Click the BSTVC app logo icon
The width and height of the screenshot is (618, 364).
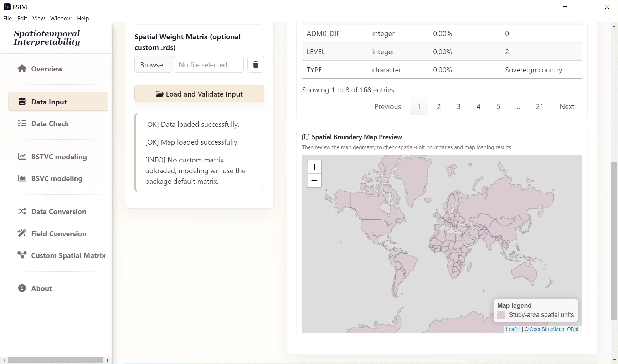7,7
